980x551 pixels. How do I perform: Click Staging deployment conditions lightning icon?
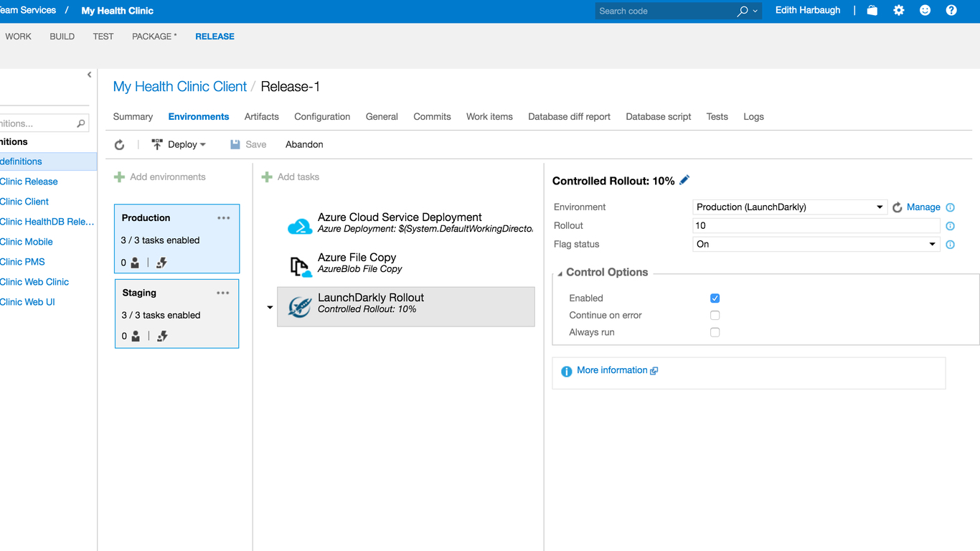(163, 336)
